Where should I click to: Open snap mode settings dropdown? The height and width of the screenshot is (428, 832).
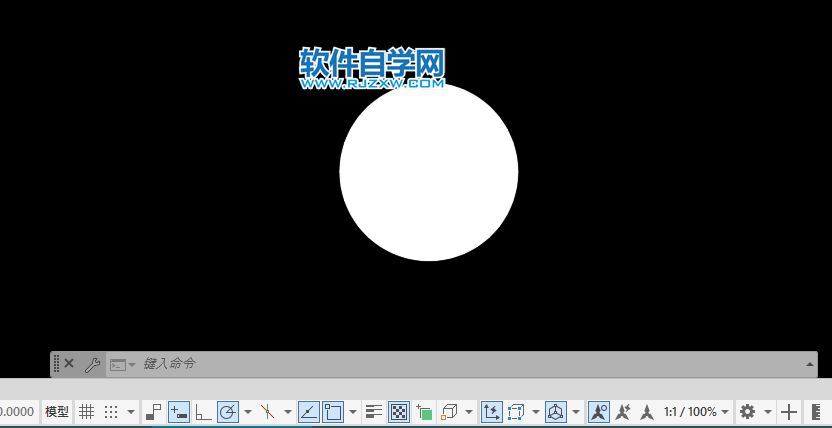[131, 412]
